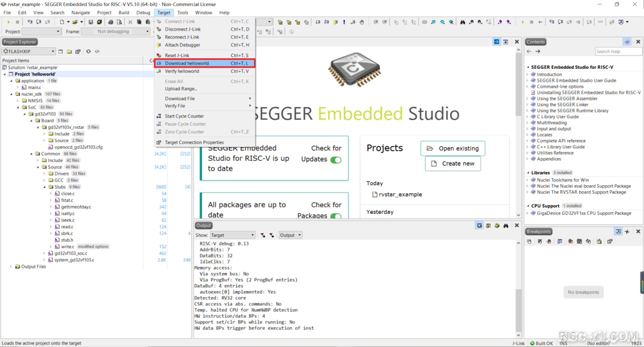Click the refresh icon in Project Explorer
644x347 pixels.
tap(89, 51)
